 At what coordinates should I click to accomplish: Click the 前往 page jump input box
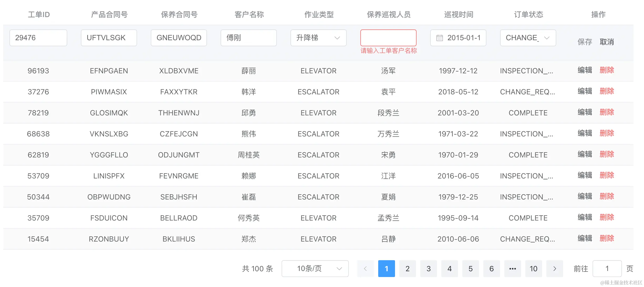pyautogui.click(x=607, y=269)
